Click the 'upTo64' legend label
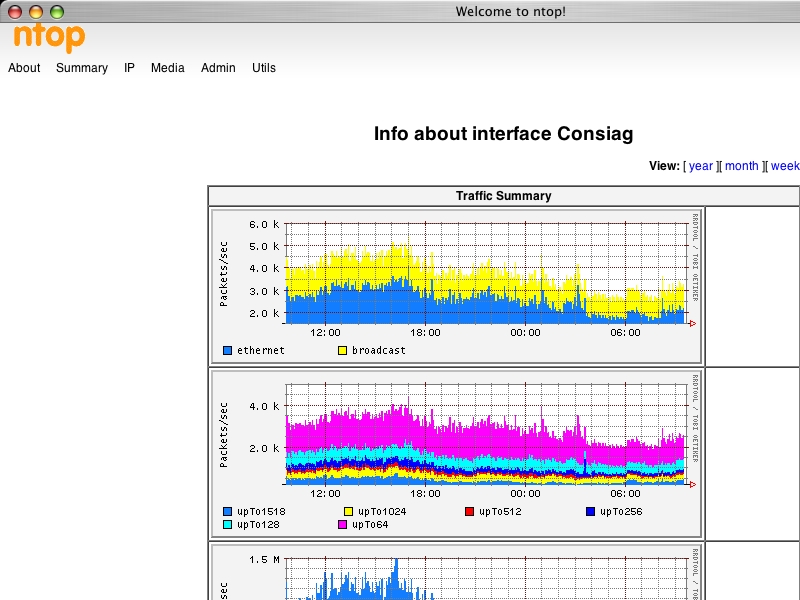 coord(370,525)
